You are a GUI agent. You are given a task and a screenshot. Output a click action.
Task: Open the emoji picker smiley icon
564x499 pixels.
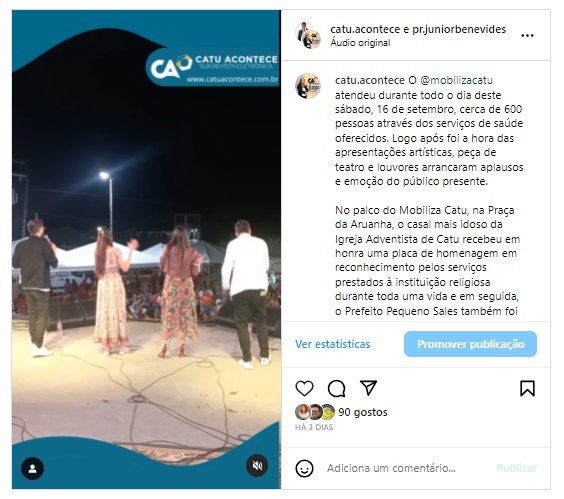coord(304,468)
